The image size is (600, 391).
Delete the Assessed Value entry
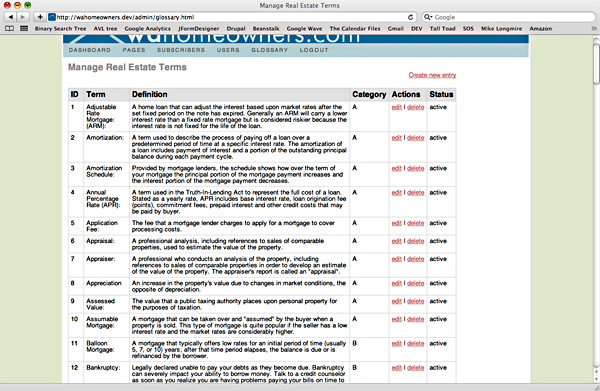click(x=416, y=301)
